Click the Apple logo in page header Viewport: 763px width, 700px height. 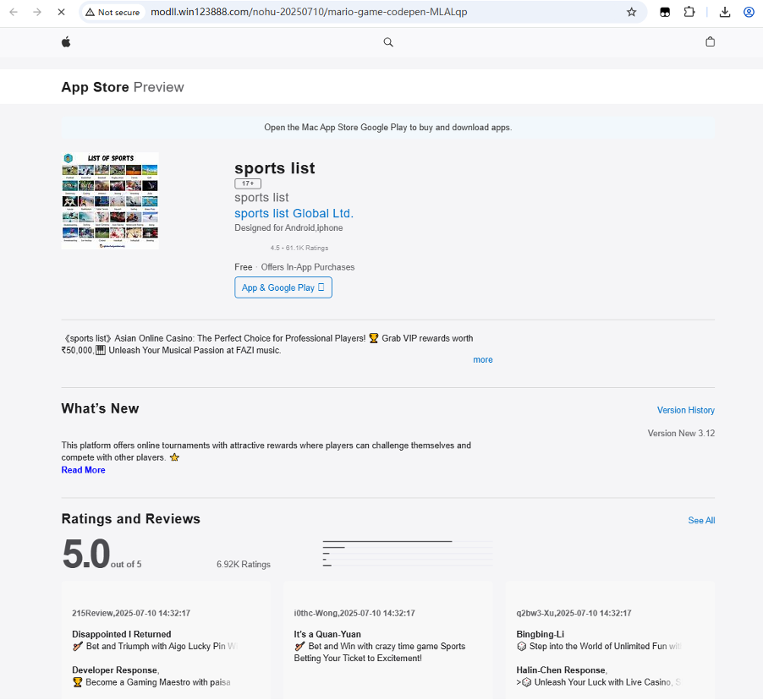[x=66, y=42]
